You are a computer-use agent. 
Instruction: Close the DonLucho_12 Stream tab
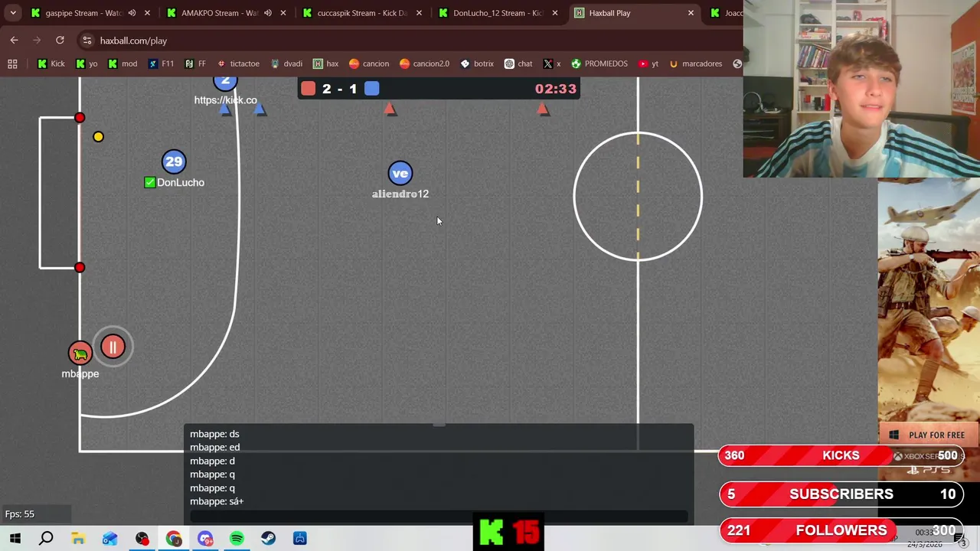pyautogui.click(x=555, y=13)
